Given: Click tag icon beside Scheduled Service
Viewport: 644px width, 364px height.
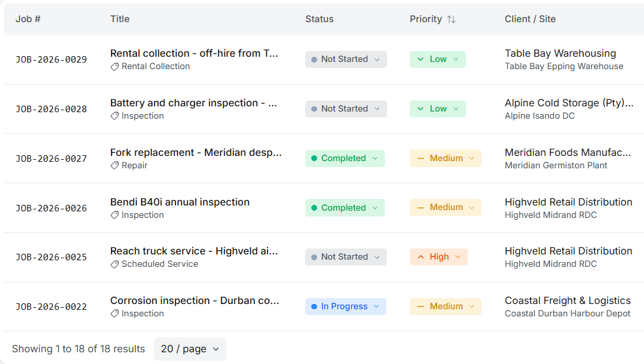Looking at the screenshot, I should pyautogui.click(x=115, y=264).
